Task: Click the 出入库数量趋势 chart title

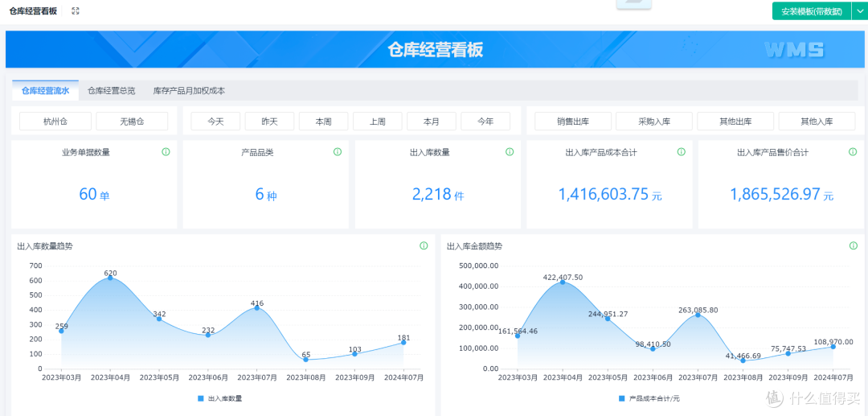Action: (x=45, y=246)
